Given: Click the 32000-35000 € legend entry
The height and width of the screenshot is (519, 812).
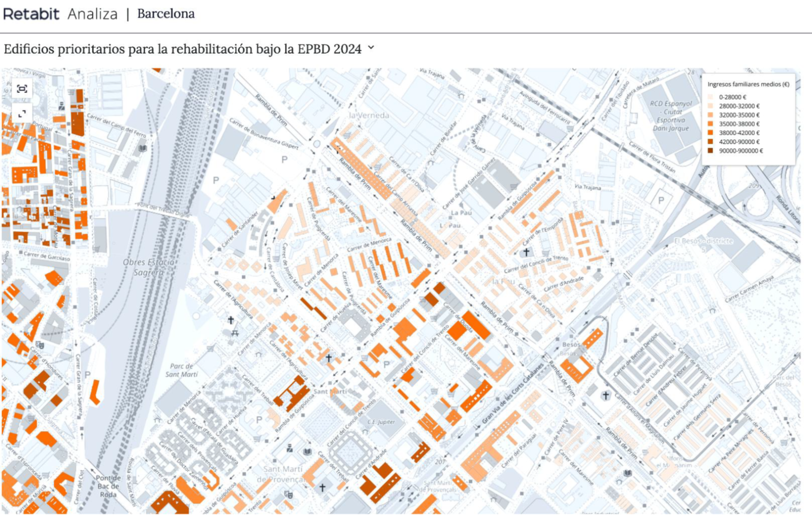Looking at the screenshot, I should (x=739, y=115).
